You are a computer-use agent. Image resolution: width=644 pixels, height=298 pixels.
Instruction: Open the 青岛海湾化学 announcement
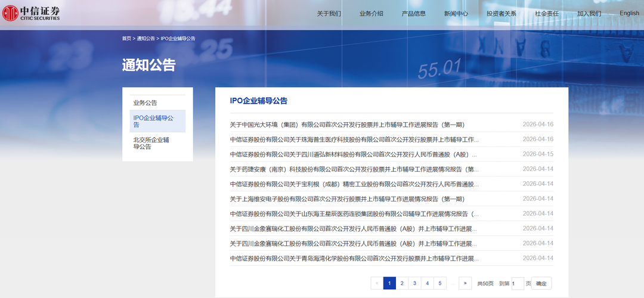[354, 258]
